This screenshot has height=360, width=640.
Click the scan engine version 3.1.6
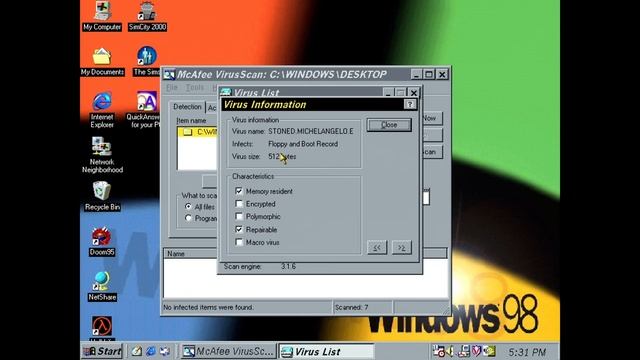click(x=288, y=266)
